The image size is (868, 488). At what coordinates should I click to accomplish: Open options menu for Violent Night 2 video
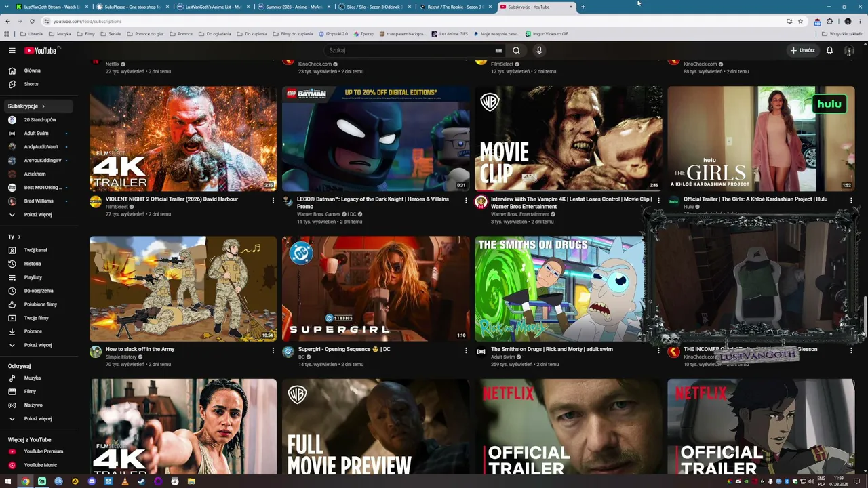tap(273, 200)
